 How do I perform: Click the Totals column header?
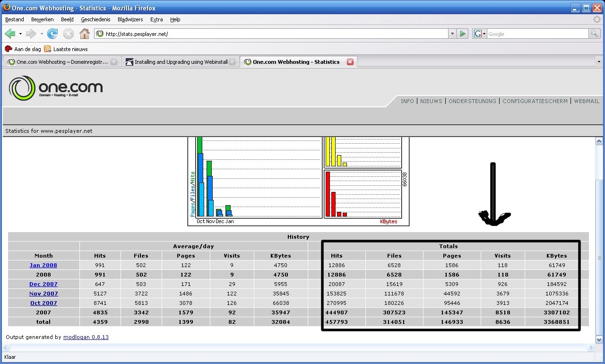448,246
